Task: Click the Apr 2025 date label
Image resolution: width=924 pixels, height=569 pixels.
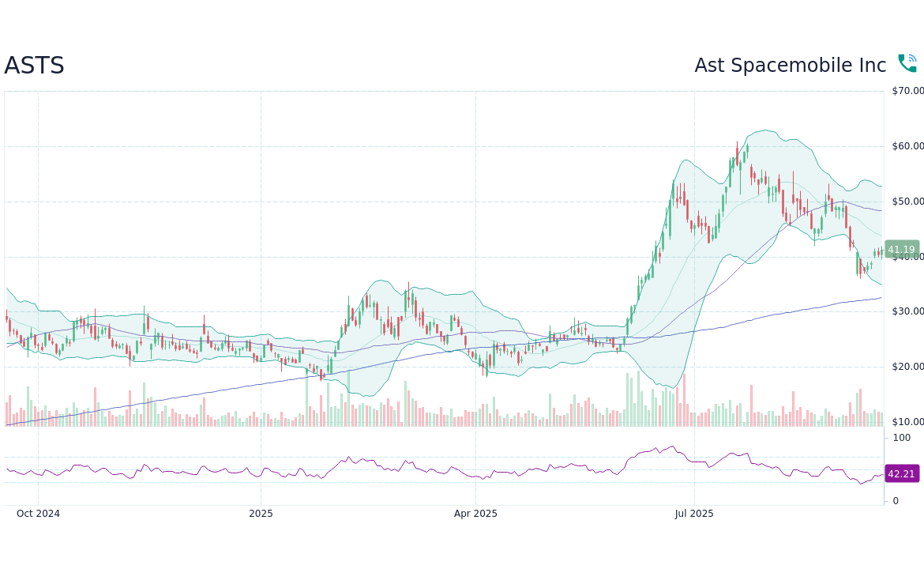Action: pos(475,514)
